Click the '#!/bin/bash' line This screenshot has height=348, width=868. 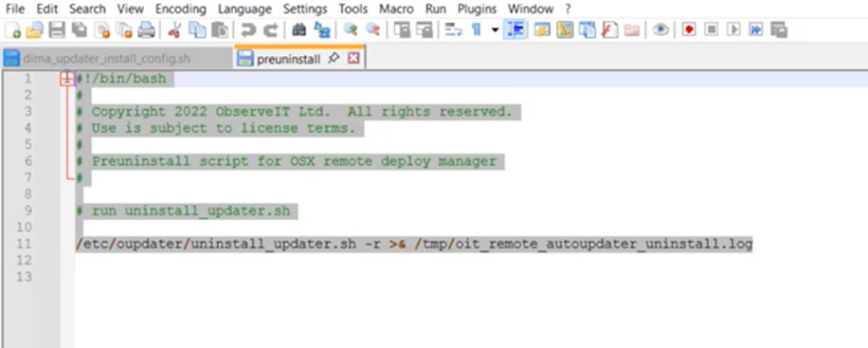point(121,79)
